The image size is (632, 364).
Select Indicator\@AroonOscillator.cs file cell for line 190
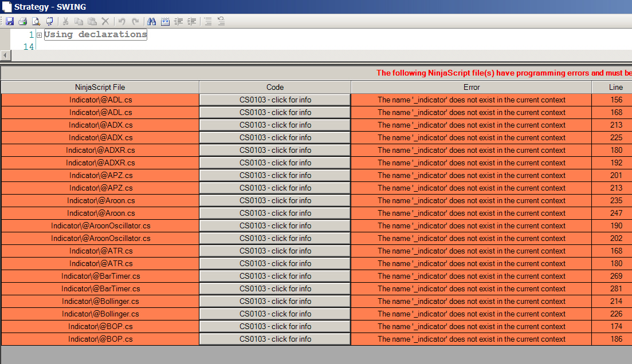[100, 225]
